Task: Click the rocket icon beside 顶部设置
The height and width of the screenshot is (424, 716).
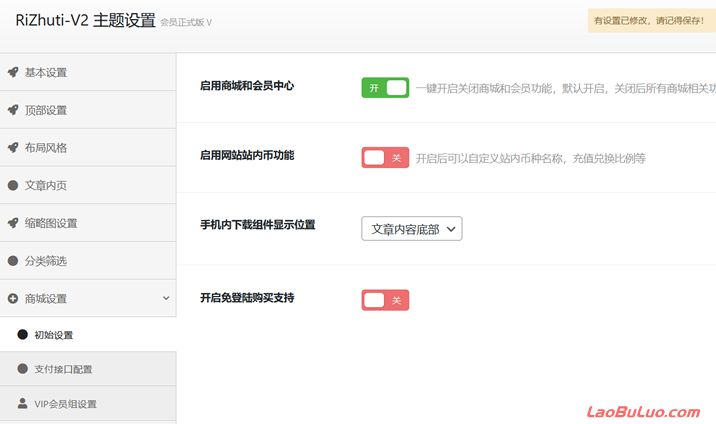Action: 13,110
